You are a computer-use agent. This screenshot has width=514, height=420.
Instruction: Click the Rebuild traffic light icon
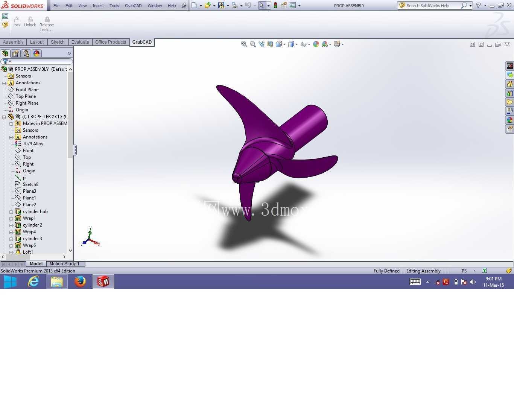pyautogui.click(x=275, y=5)
